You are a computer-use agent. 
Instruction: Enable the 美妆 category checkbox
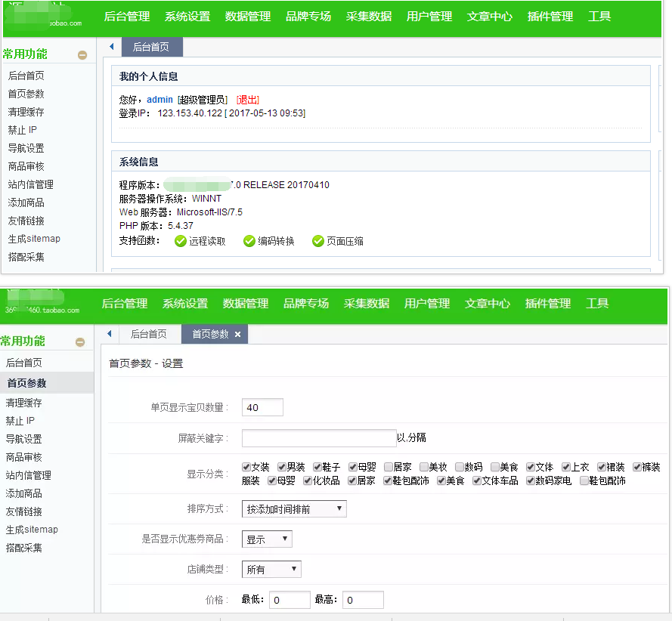pyautogui.click(x=424, y=467)
